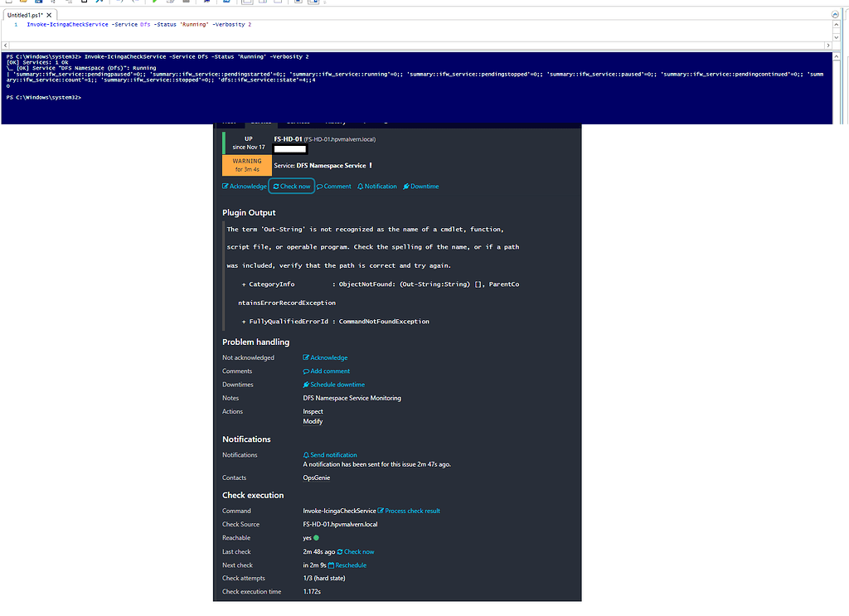This screenshot has height=616, width=849.
Task: Toggle Show Script Pane Maximized
Action: 279,4
